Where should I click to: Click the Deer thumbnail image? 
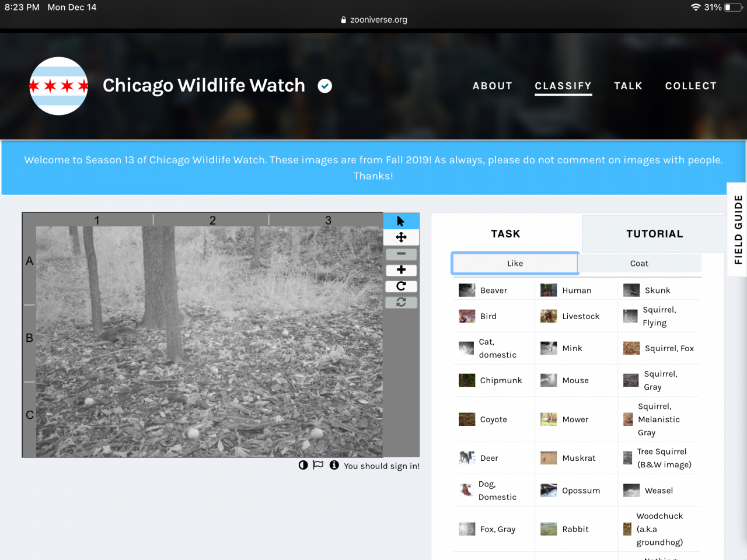[467, 458]
